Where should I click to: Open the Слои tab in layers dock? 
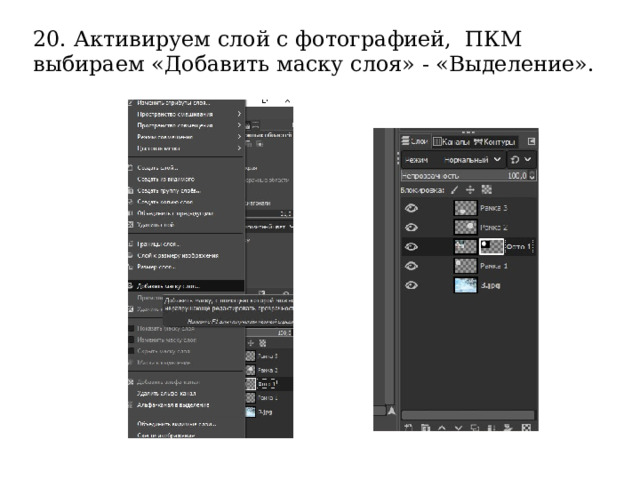tap(415, 142)
